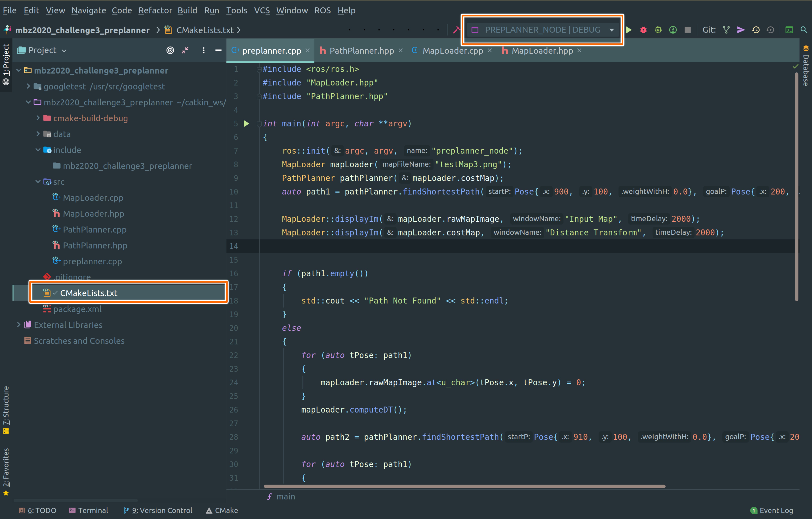Image resolution: width=812 pixels, height=519 pixels.
Task: Select CMakeLists.txt in the project tree
Action: click(x=88, y=293)
